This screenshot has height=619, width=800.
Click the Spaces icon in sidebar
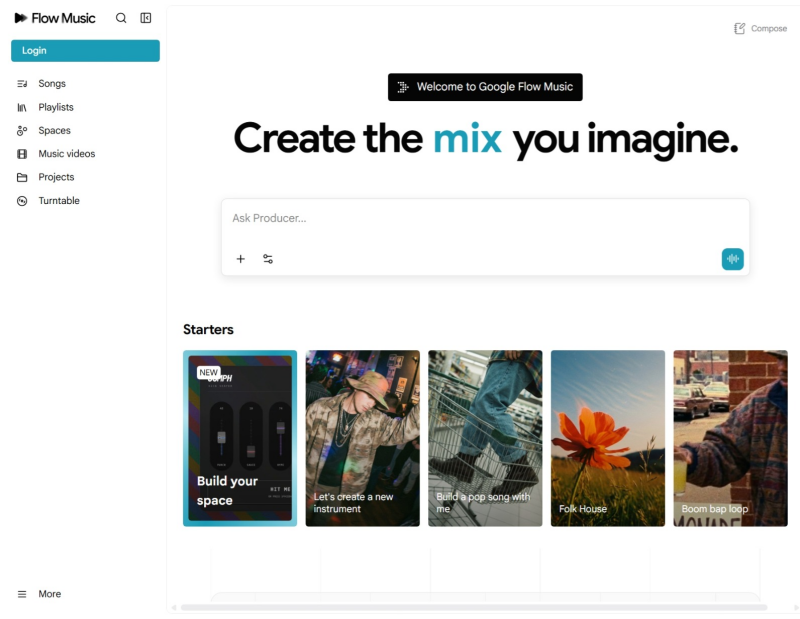coord(22,131)
